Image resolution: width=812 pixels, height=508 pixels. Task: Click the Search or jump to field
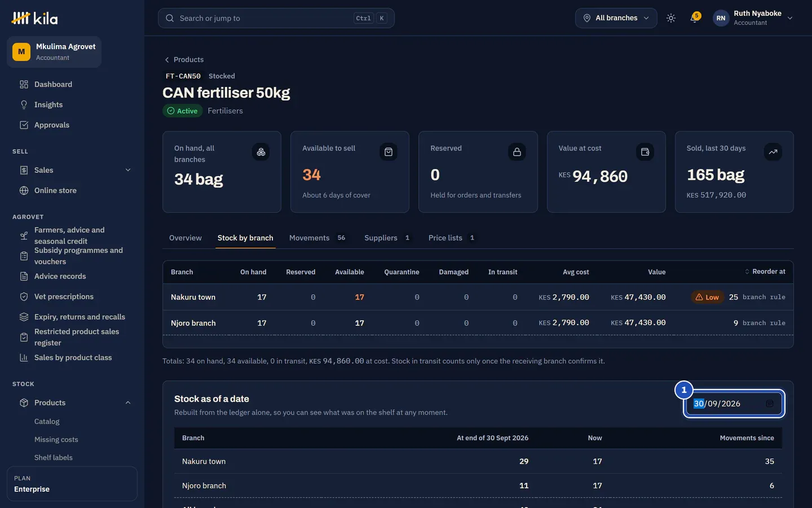[276, 18]
